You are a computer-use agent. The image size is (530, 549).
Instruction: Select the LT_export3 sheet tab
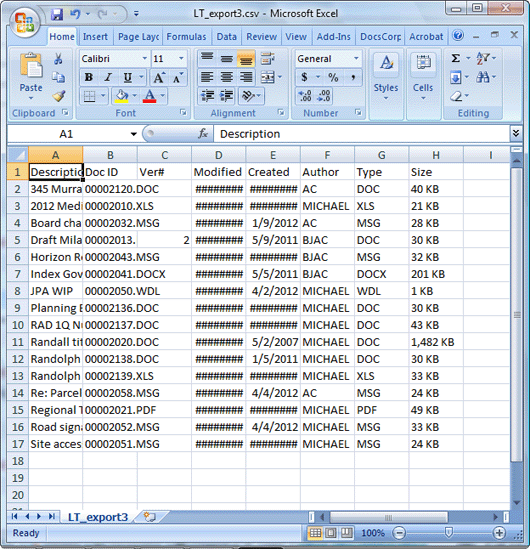click(x=98, y=517)
